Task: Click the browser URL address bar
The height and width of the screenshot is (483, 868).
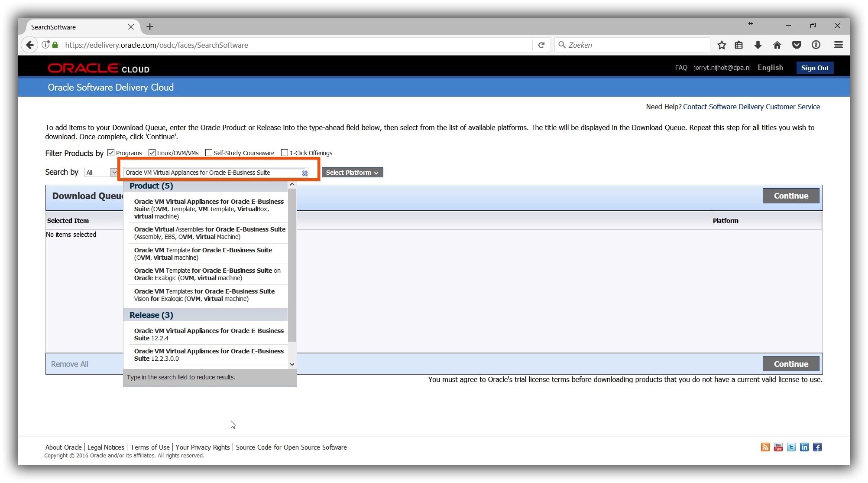Action: pos(297,45)
